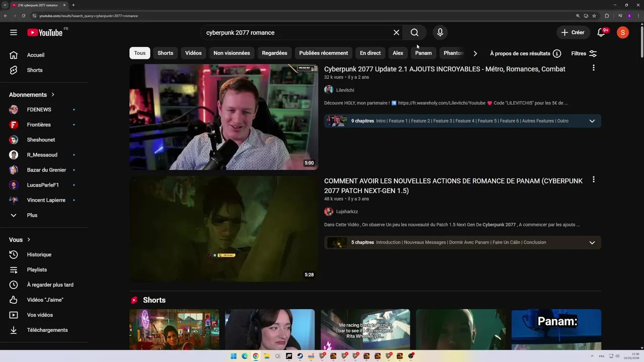Open account avatar menu
The height and width of the screenshot is (362, 644).
point(623,33)
